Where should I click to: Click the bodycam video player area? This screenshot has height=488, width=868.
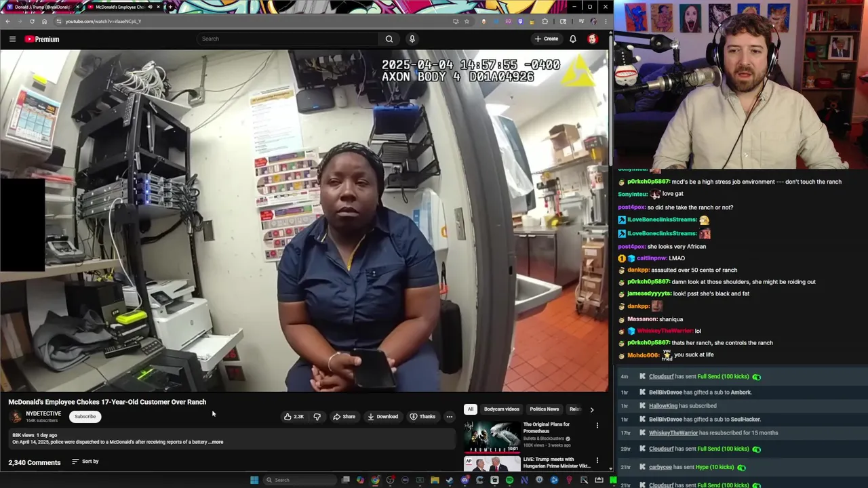click(304, 221)
